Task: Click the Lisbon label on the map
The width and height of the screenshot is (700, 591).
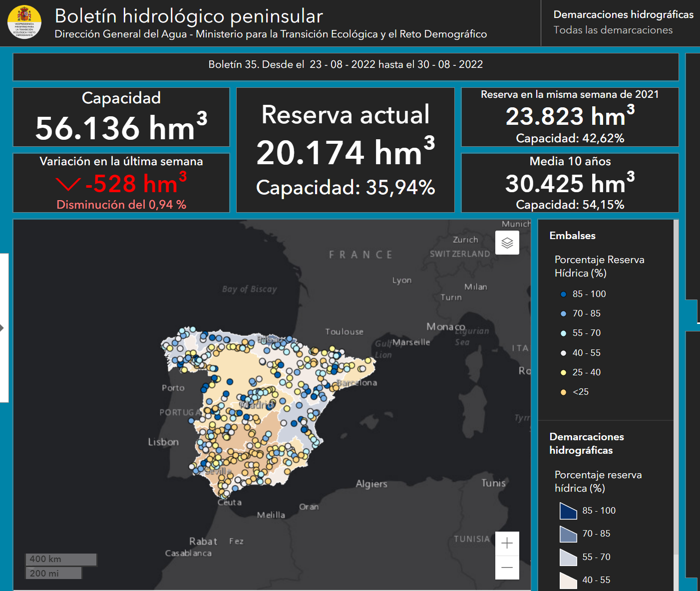Action: click(163, 442)
